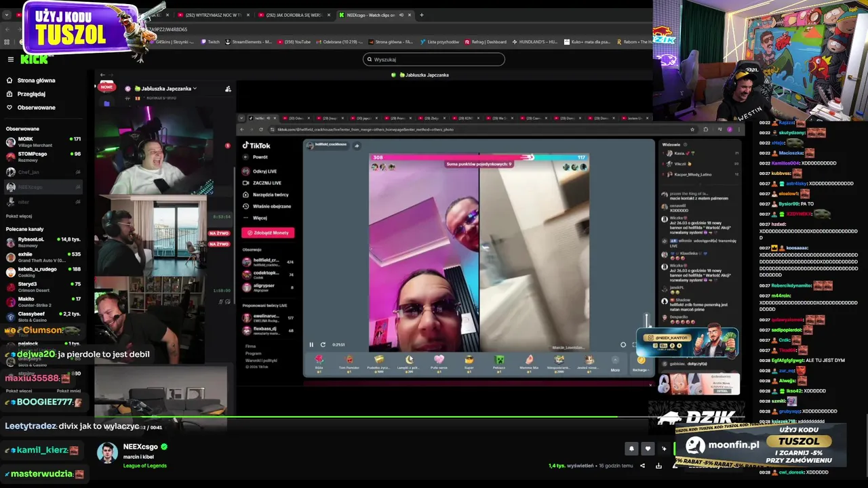The height and width of the screenshot is (488, 868).
Task: Click the Zdobądź Monety button
Action: point(268,232)
